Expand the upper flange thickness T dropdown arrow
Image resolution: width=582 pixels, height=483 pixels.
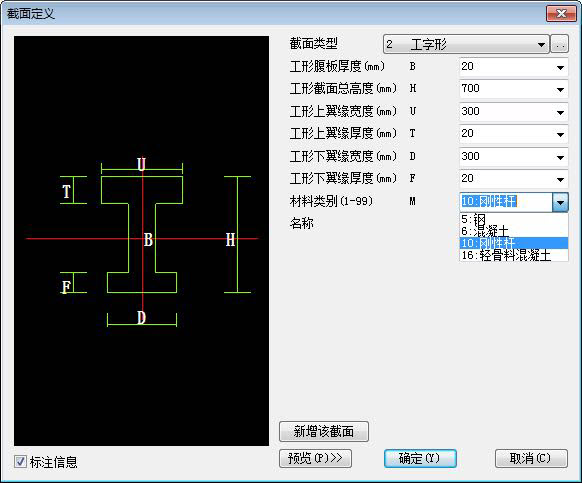click(x=560, y=134)
